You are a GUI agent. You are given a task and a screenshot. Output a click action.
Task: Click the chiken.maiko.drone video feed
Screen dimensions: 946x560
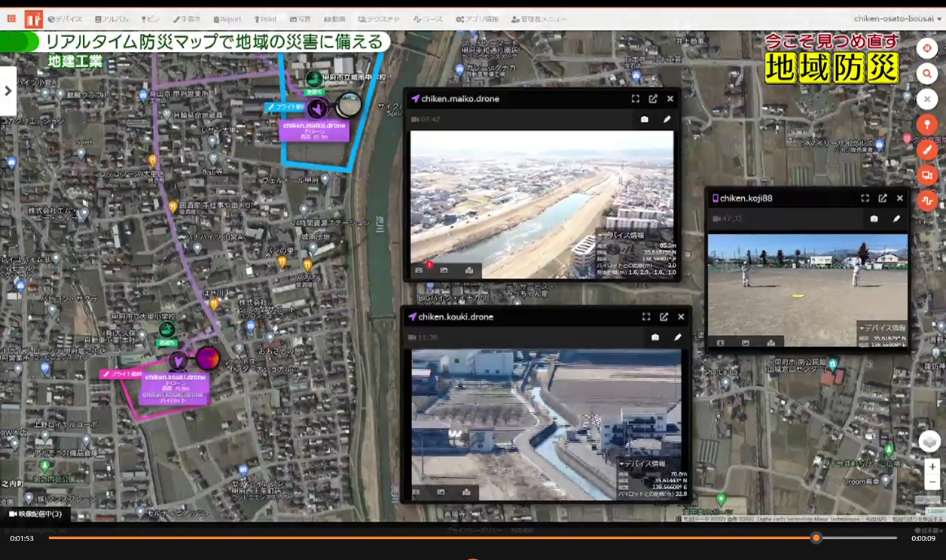tap(542, 204)
